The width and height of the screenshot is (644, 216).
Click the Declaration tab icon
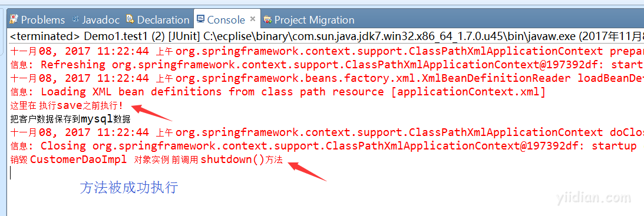130,19
